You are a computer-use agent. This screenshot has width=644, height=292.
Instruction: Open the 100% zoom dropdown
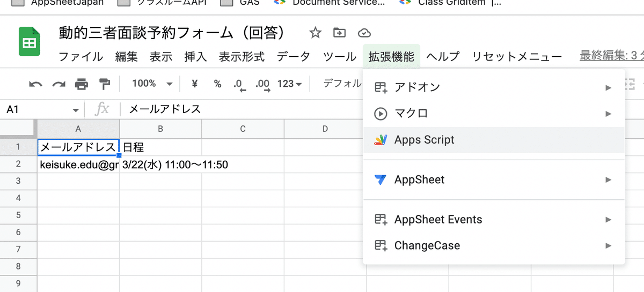tap(152, 84)
